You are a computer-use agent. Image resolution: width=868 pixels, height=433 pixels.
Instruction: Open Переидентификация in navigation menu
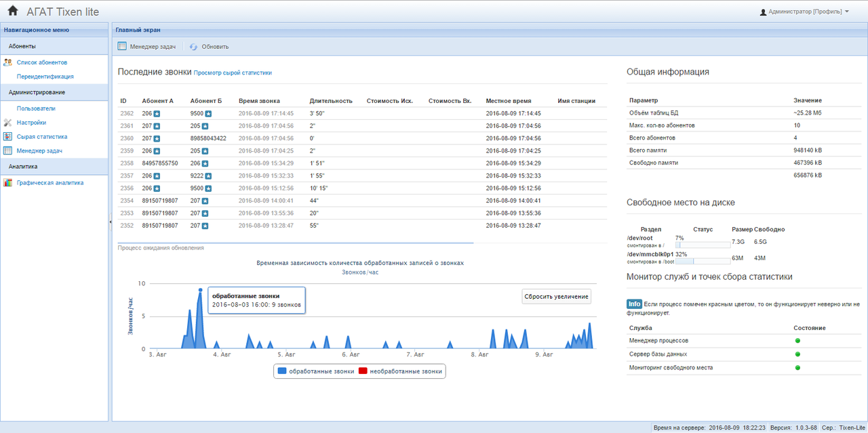(x=45, y=77)
